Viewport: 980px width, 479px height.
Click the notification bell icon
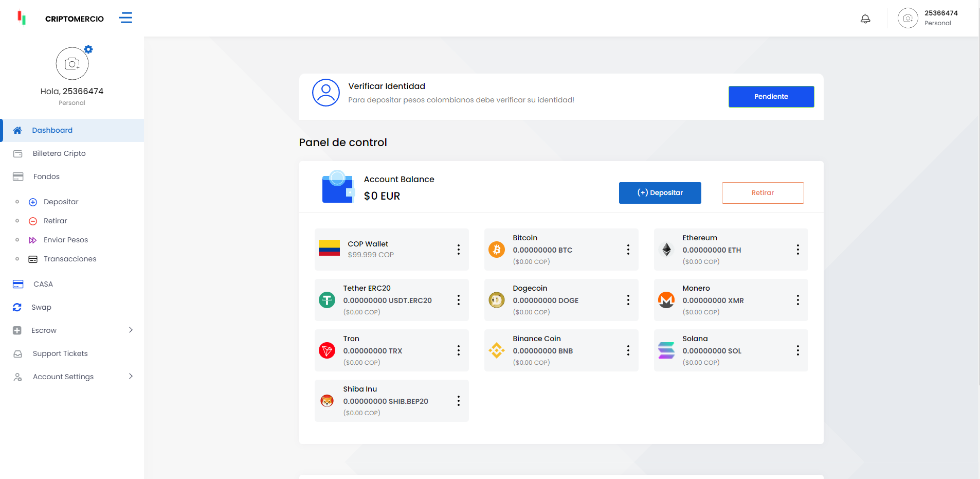pos(865,19)
